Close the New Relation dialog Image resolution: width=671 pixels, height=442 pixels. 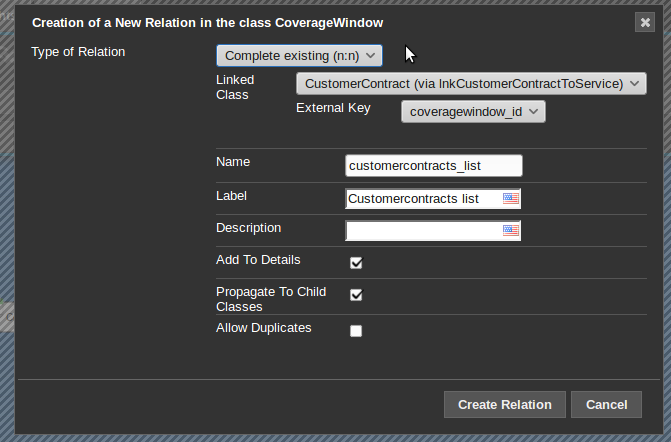tap(644, 22)
